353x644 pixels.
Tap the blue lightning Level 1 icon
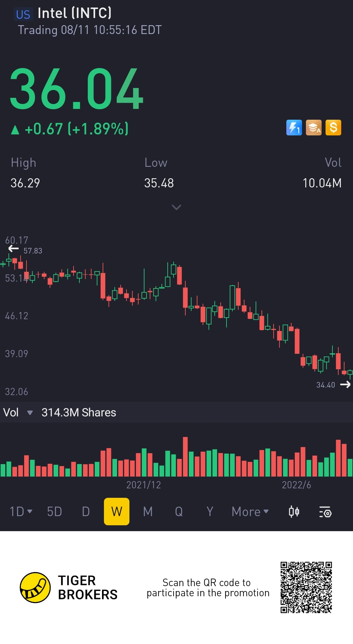tap(294, 128)
